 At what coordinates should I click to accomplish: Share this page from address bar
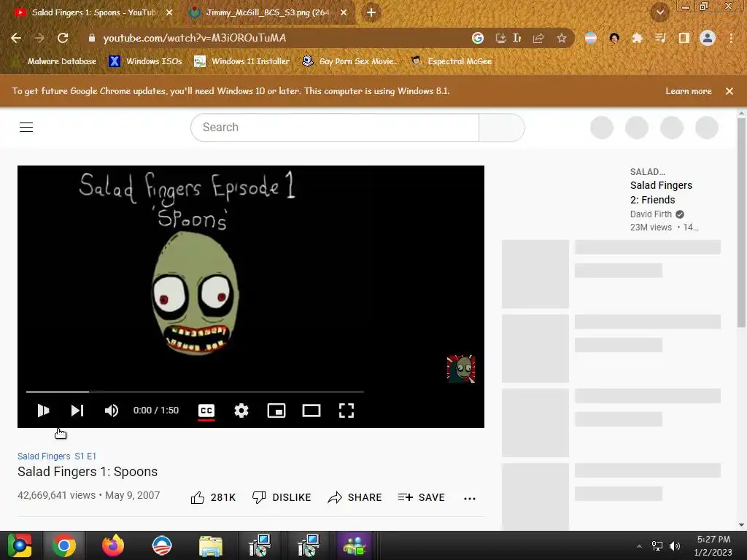point(538,38)
